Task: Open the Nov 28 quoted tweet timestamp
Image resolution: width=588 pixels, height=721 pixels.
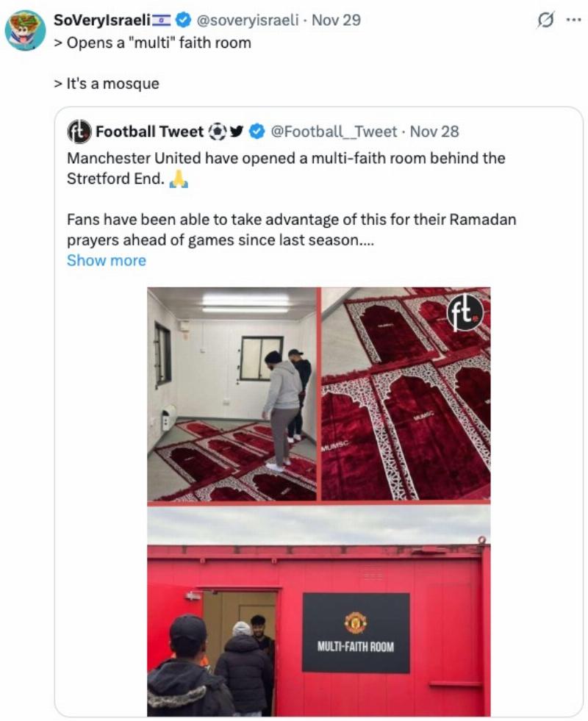Action: 434,132
